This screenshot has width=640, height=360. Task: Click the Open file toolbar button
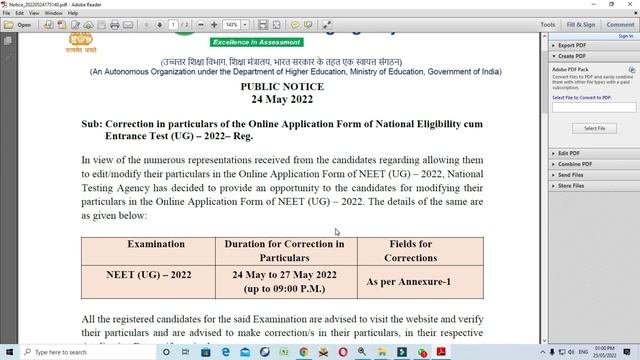point(18,25)
